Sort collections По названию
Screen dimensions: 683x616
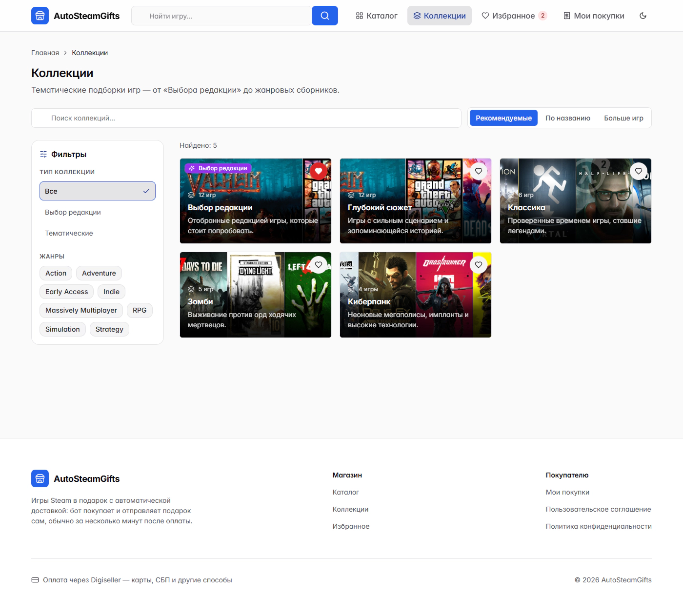pyautogui.click(x=568, y=118)
